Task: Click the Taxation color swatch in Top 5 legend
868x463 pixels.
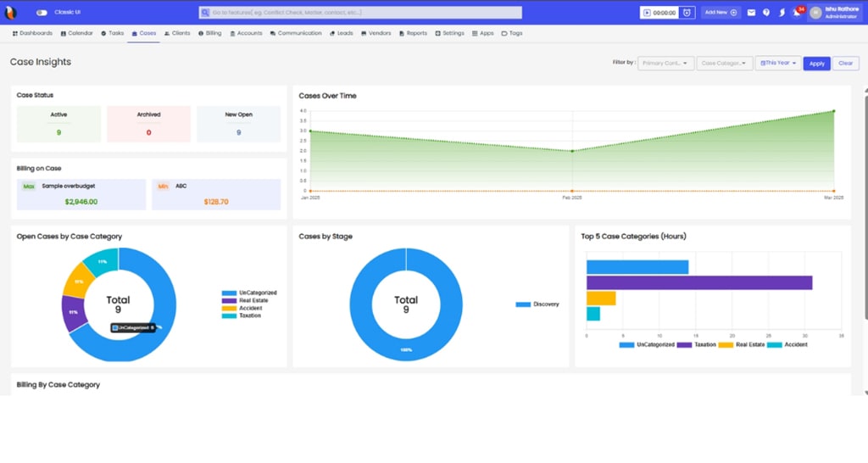Action: (685, 345)
